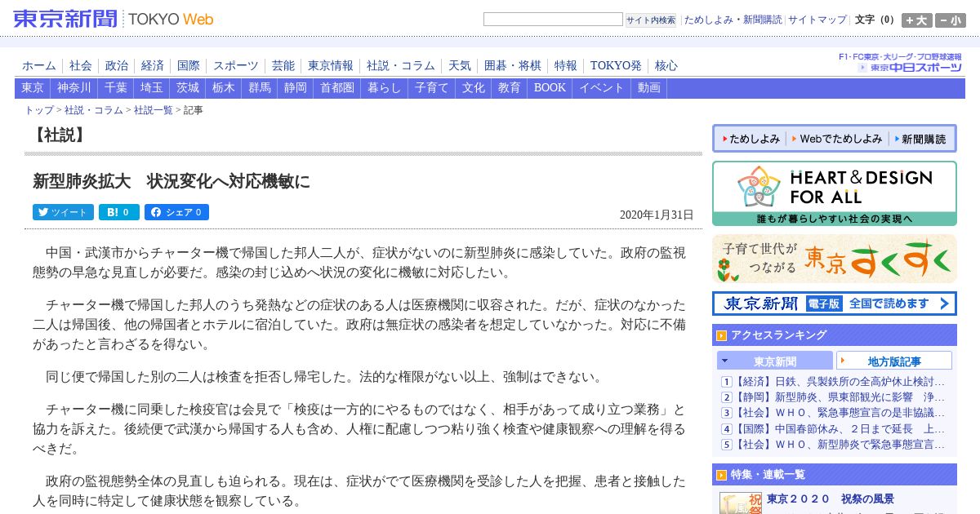The image size is (980, 514).
Task: Select 群馬 regional news
Action: [x=260, y=88]
